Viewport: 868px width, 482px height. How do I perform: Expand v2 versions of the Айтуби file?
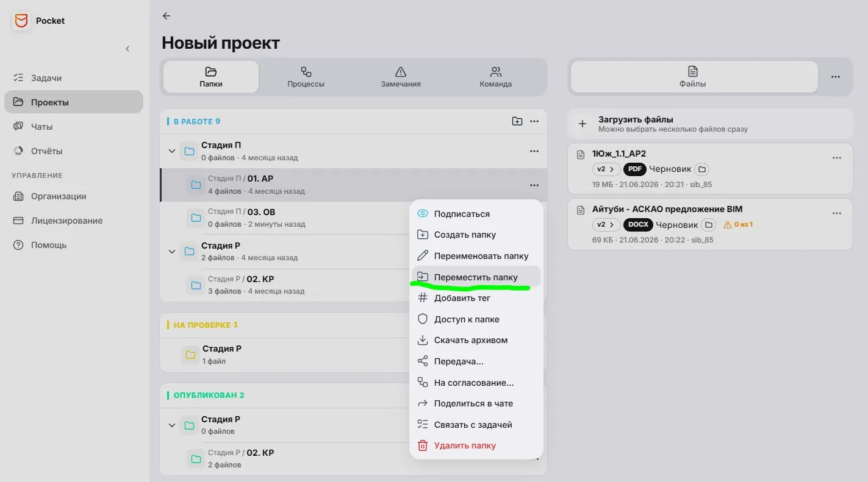[606, 225]
